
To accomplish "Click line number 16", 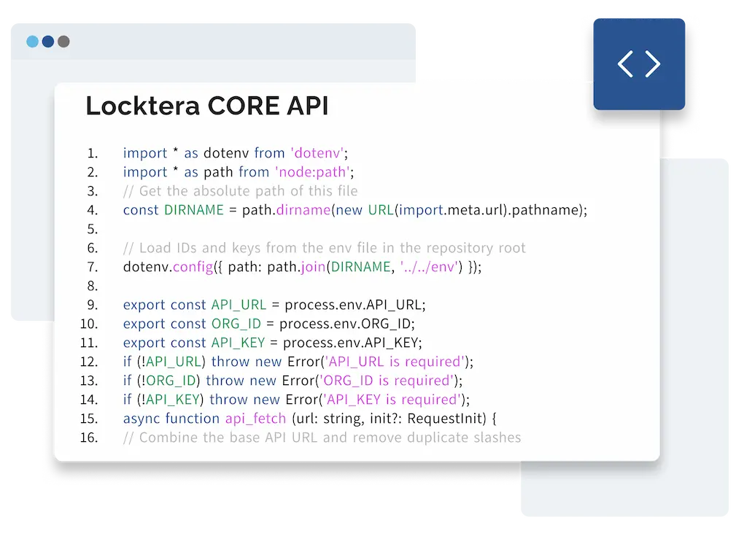I will 89,437.
